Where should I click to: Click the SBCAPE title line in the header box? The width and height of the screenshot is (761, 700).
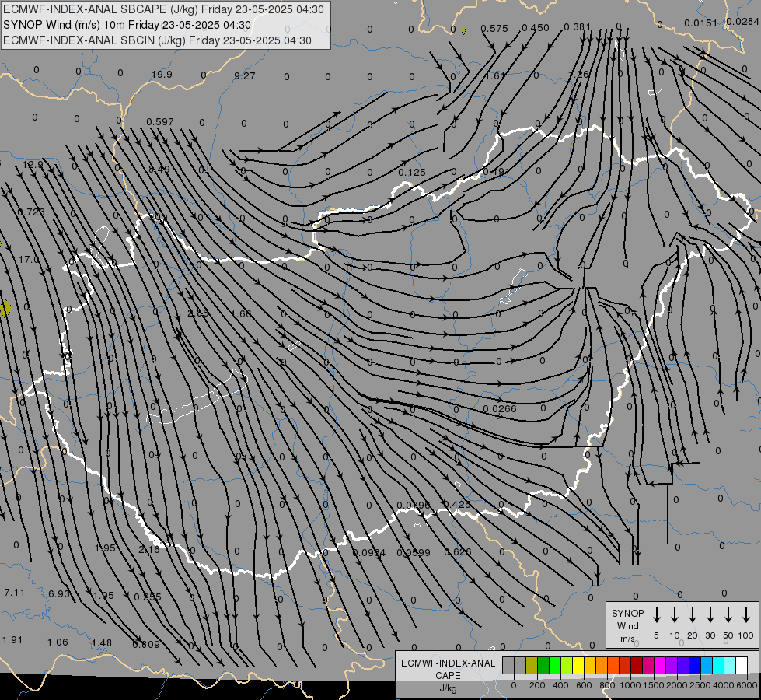pos(163,9)
